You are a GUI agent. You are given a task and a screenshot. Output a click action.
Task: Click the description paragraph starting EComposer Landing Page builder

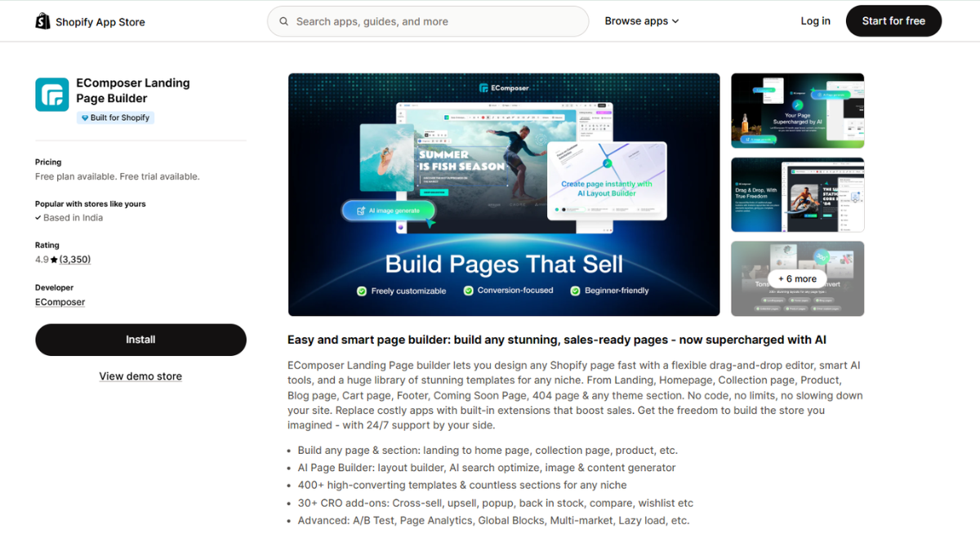(x=575, y=395)
